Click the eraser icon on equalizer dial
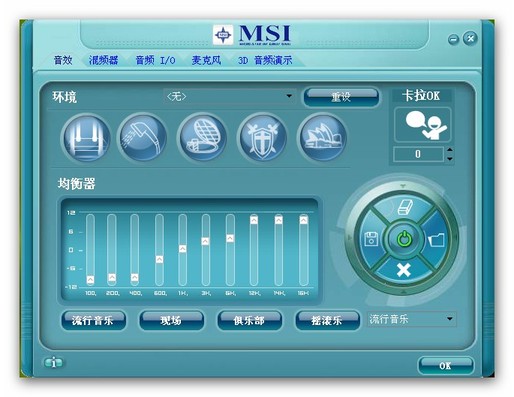The image size is (514, 397). [404, 207]
